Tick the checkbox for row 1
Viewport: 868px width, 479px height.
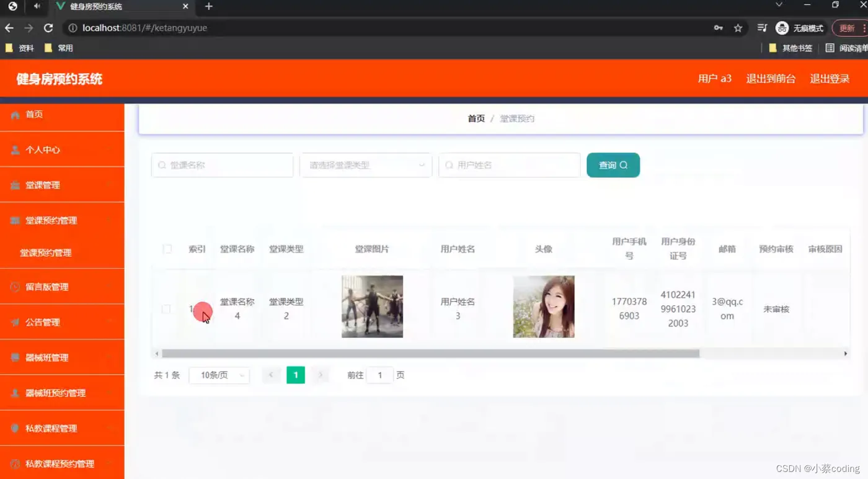tap(166, 309)
